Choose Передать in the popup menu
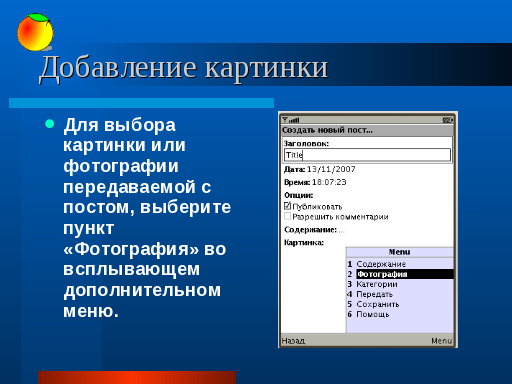This screenshot has width=512, height=384. pyautogui.click(x=400, y=294)
